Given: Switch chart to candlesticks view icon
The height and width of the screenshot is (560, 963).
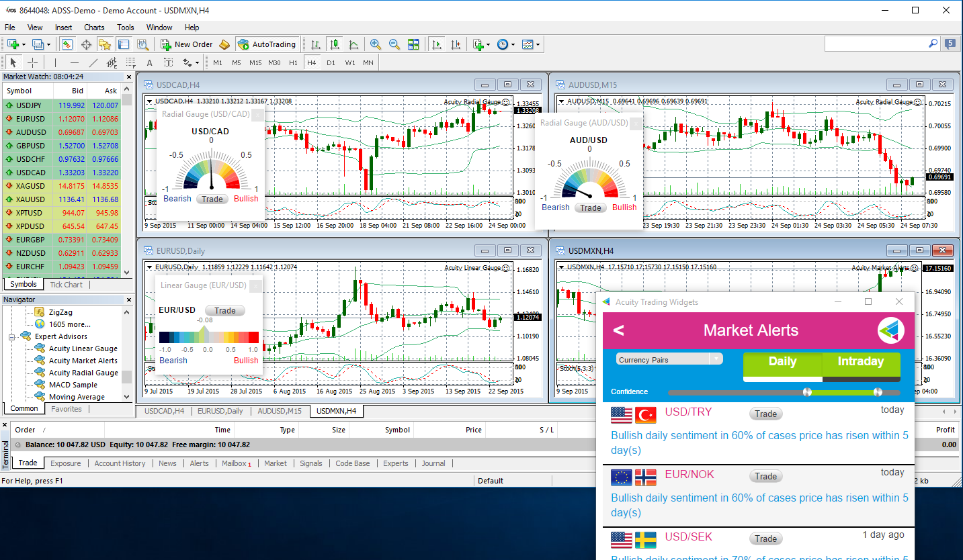Looking at the screenshot, I should [335, 44].
